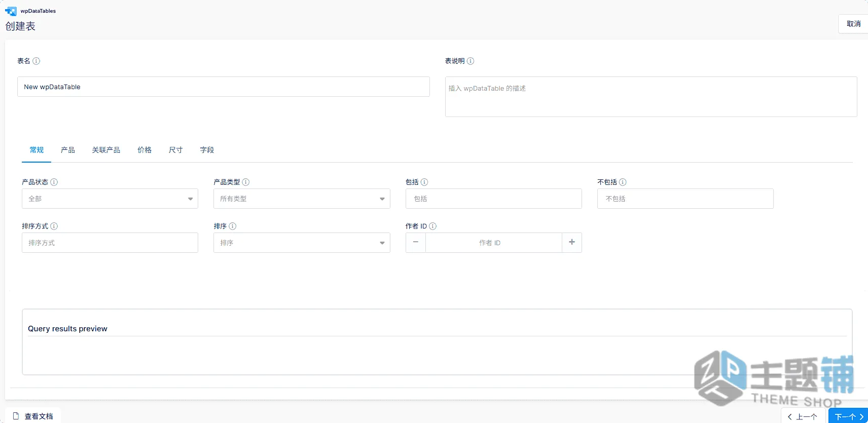
Task: Click info icon next to 表名
Action: tap(36, 61)
